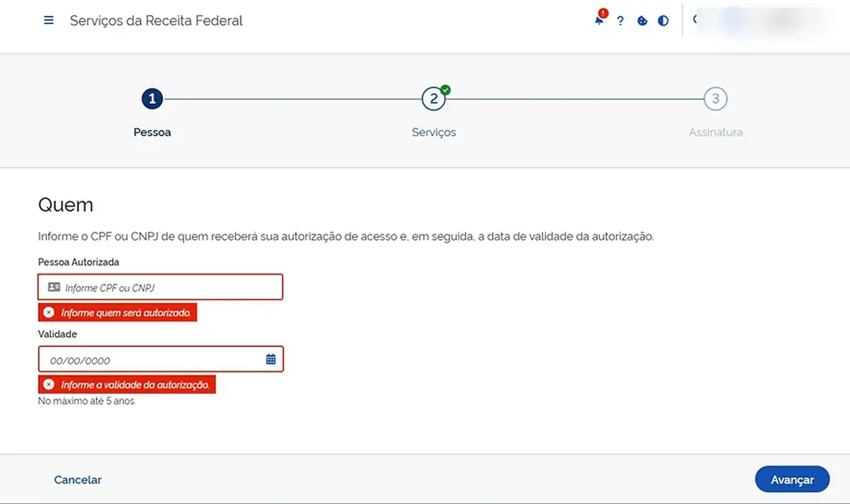
Task: Click the Pessoa Autorizada CPF or CNPJ field
Action: pos(161,287)
